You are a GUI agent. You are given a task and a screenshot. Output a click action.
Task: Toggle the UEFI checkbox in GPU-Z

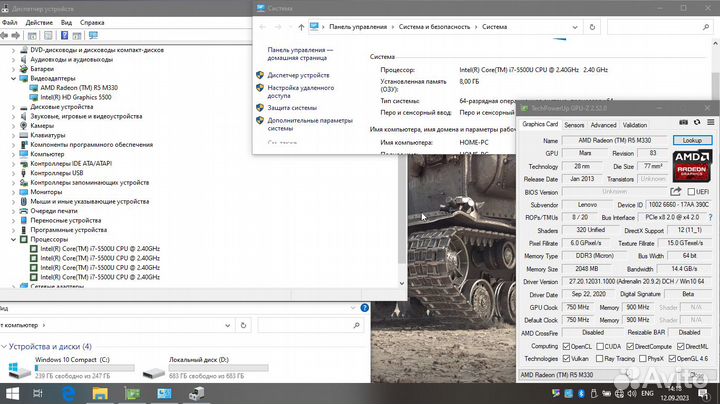click(x=691, y=191)
